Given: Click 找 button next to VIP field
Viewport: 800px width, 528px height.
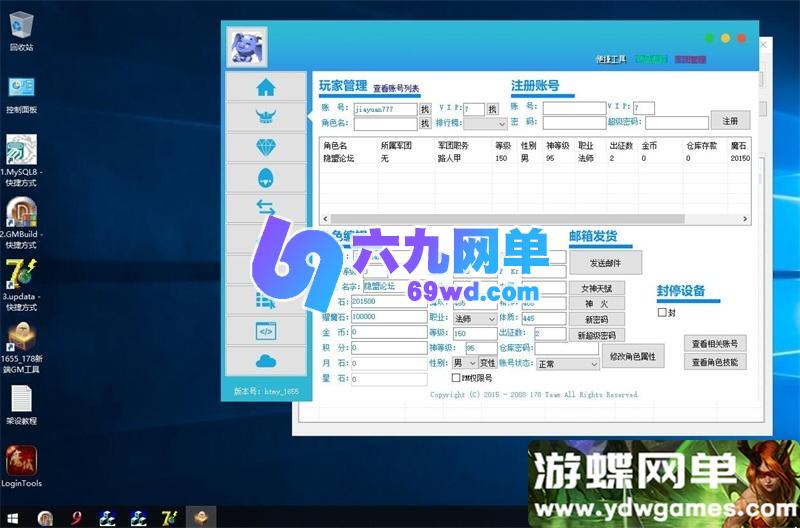Looking at the screenshot, I should coord(492,109).
